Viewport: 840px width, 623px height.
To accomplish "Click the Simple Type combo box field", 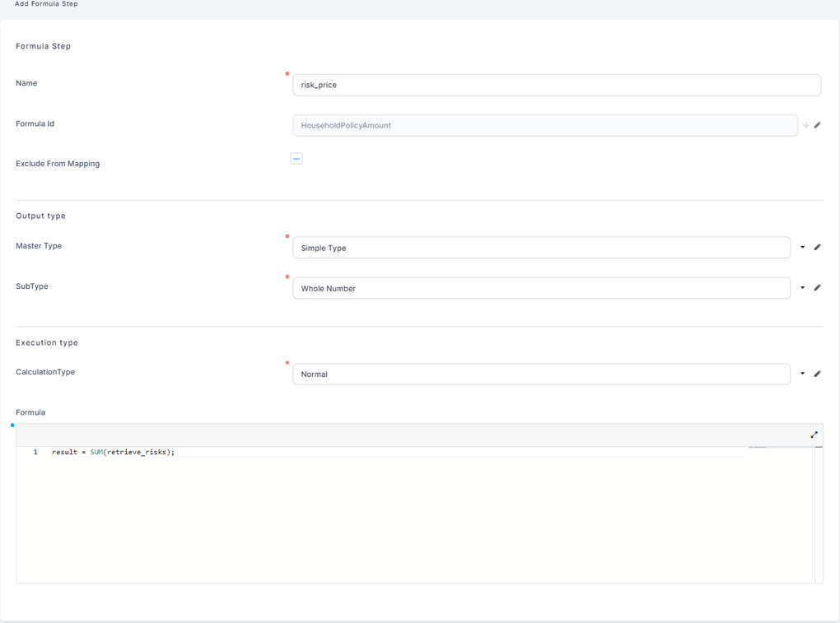I will tap(540, 248).
